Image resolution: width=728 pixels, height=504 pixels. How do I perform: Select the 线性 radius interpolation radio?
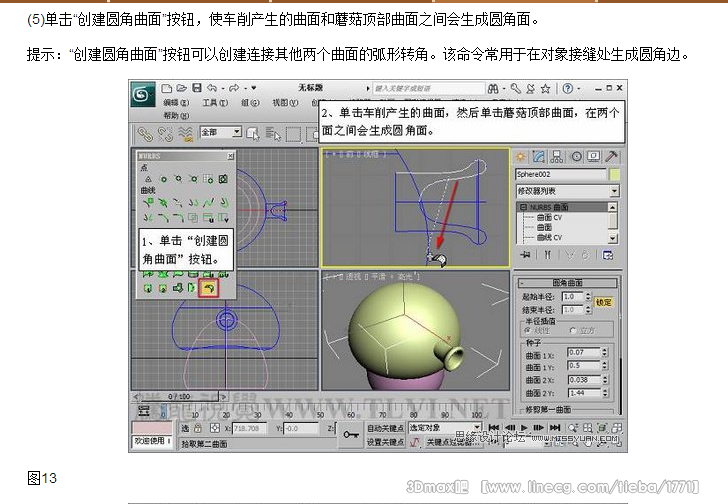click(527, 330)
